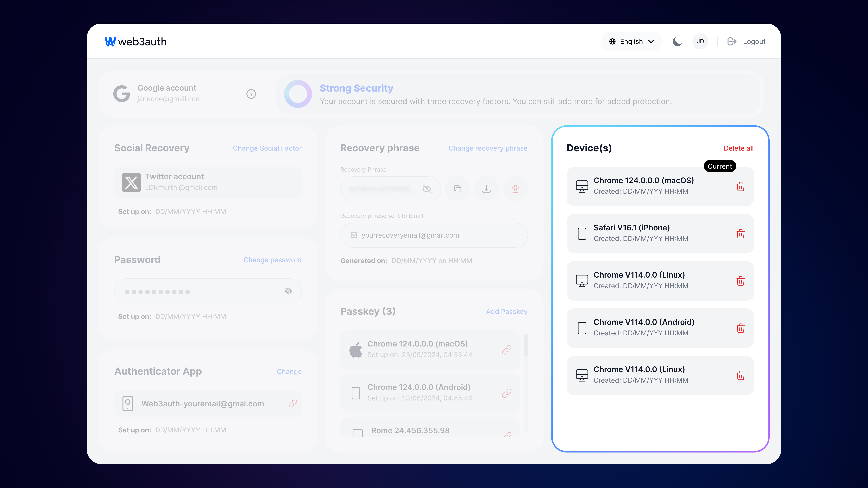
Task: Select Change recovery phrase link
Action: [x=488, y=148]
